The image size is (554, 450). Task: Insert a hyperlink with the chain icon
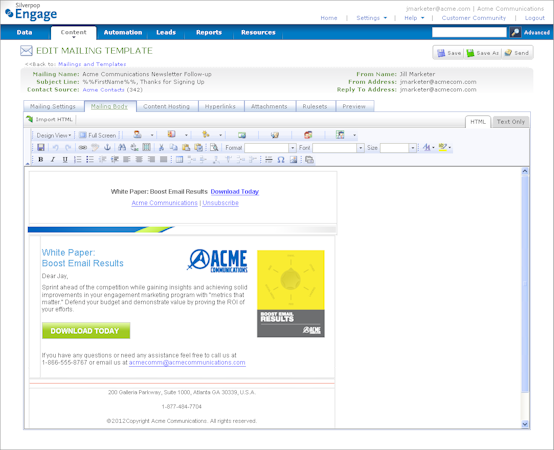point(82,147)
